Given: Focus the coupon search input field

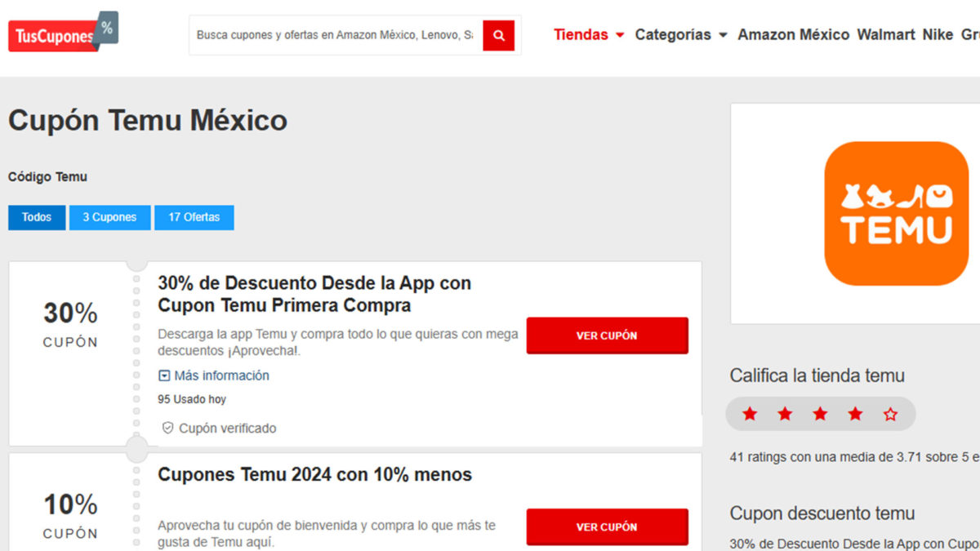Looking at the screenshot, I should tap(336, 36).
